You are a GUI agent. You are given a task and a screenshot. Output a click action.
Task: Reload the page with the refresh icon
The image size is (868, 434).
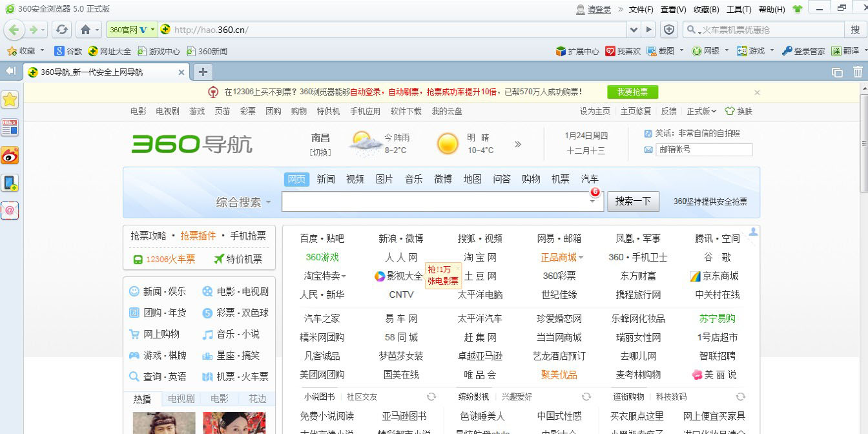coord(61,30)
